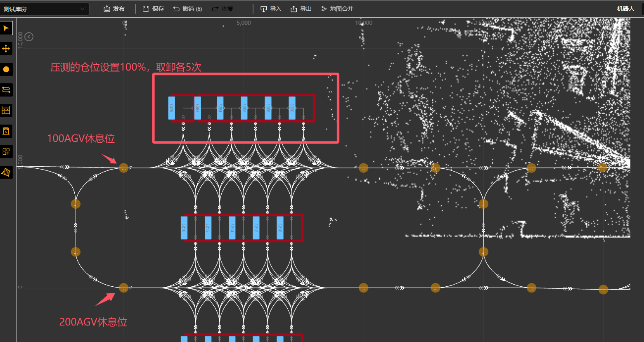Select blue storage bin 3210
The height and width of the screenshot is (342, 644).
[184, 228]
